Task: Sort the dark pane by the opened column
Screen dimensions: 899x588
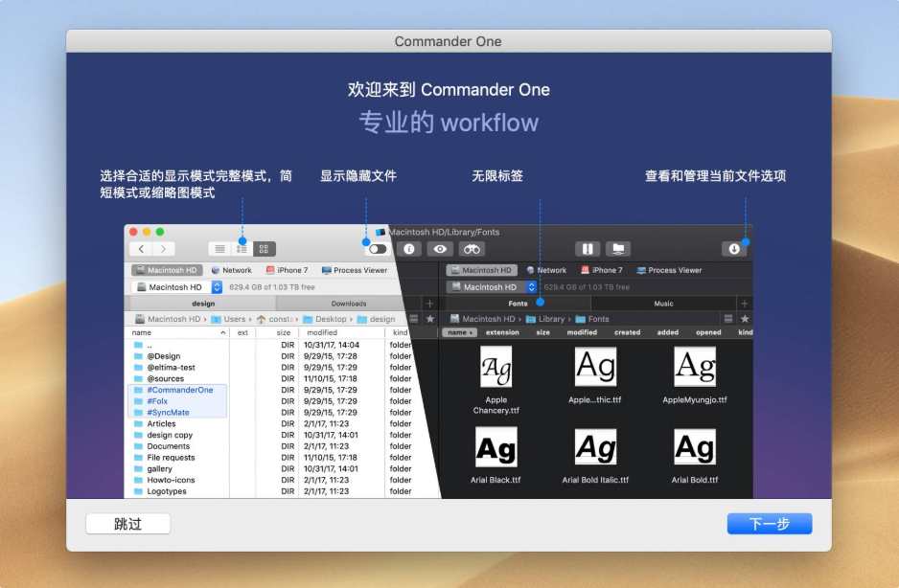Action: [708, 332]
